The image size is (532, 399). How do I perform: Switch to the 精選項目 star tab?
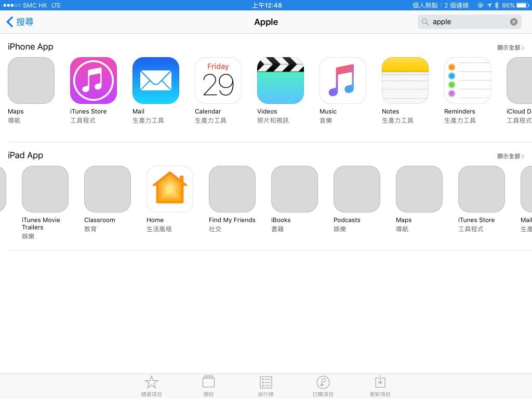coord(151,387)
